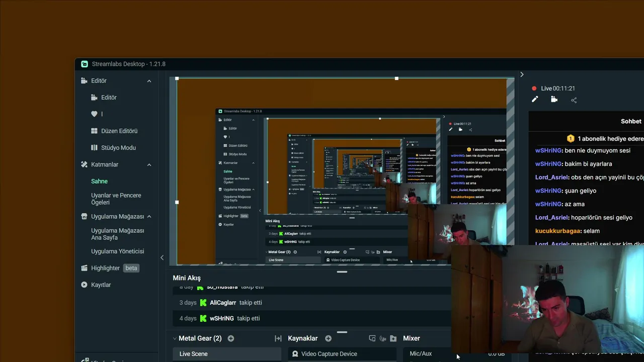Open Uygulama Mağazası Ana Sayfa
This screenshot has height=362, width=644.
(x=118, y=234)
